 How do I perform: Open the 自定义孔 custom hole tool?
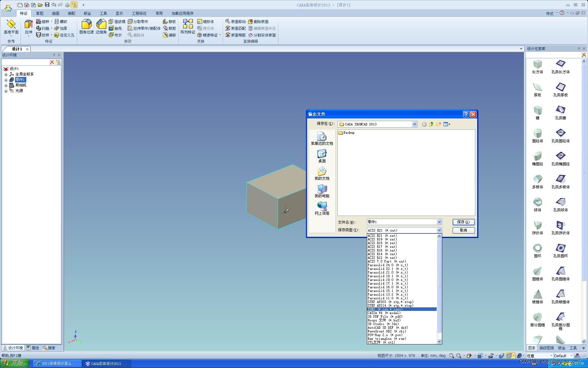(x=64, y=35)
